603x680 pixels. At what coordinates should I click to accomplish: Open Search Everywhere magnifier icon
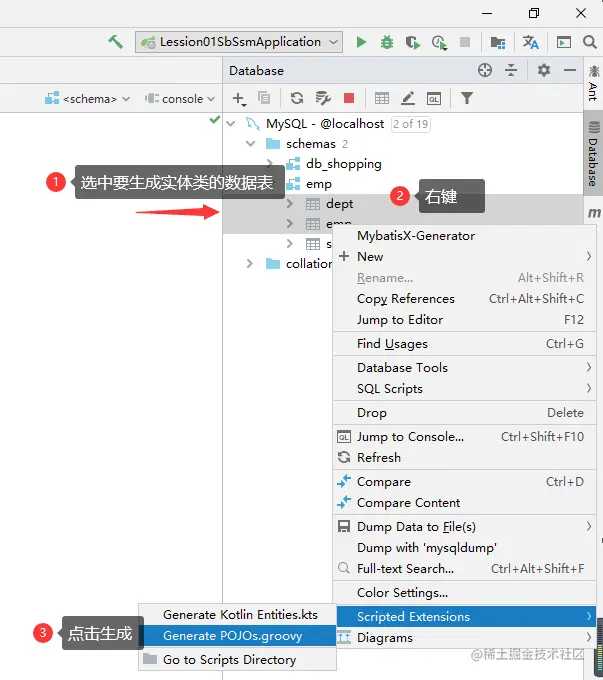[x=590, y=42]
